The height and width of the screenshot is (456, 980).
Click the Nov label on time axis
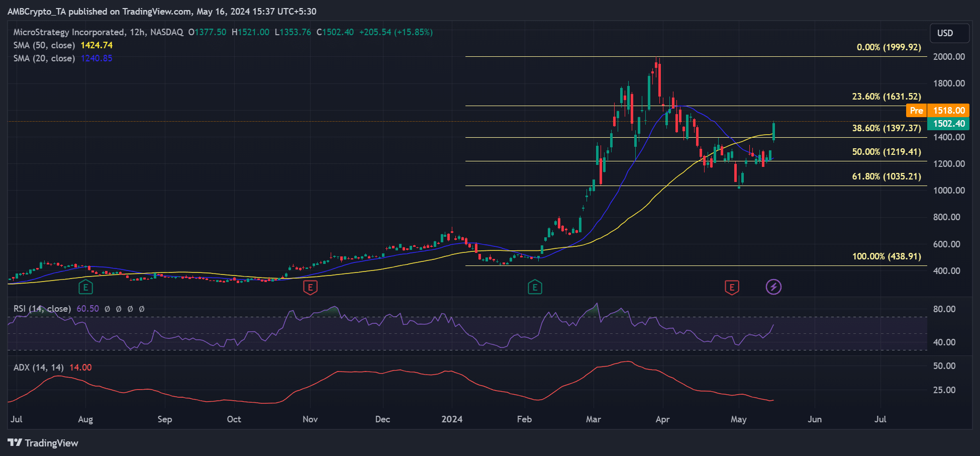310,419
